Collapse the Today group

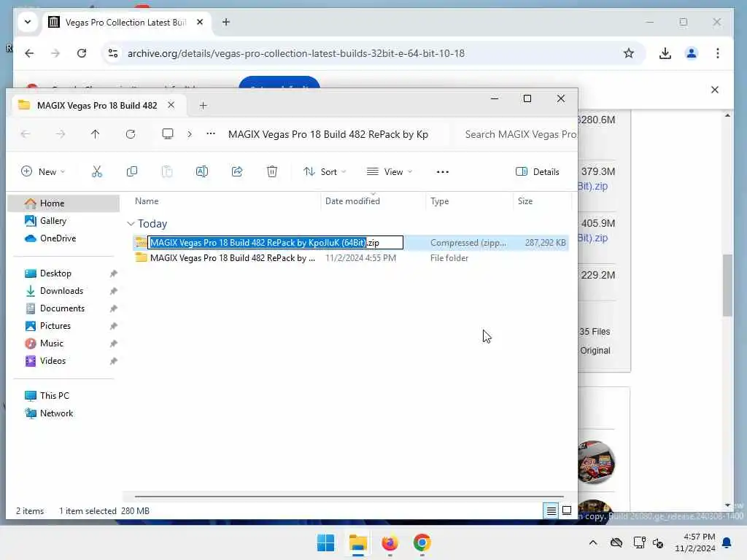point(131,224)
